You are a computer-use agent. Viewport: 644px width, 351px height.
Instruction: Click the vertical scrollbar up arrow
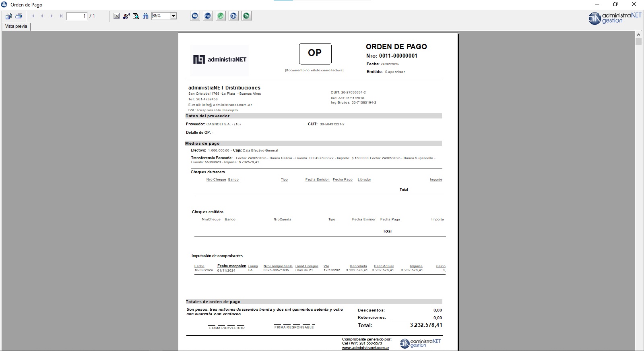(x=638, y=35)
